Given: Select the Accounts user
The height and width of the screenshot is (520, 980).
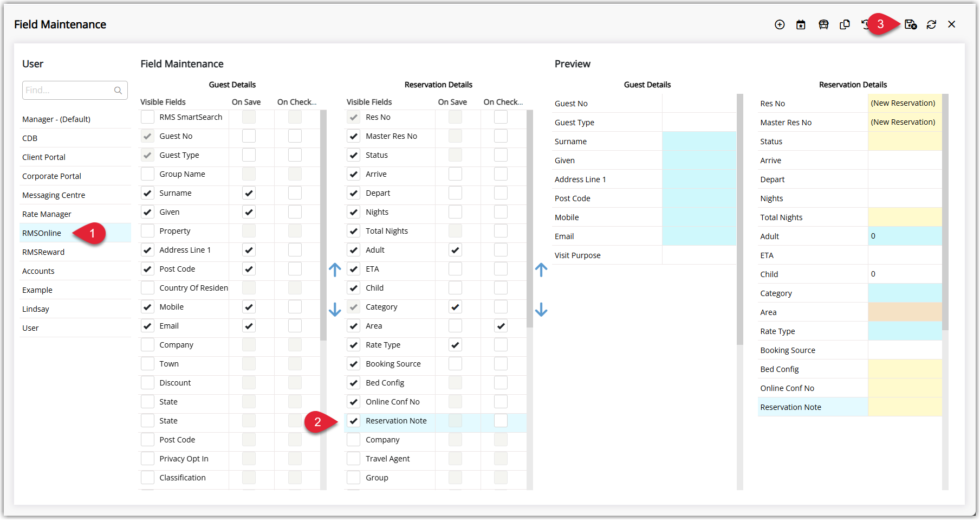Looking at the screenshot, I should tap(75, 271).
